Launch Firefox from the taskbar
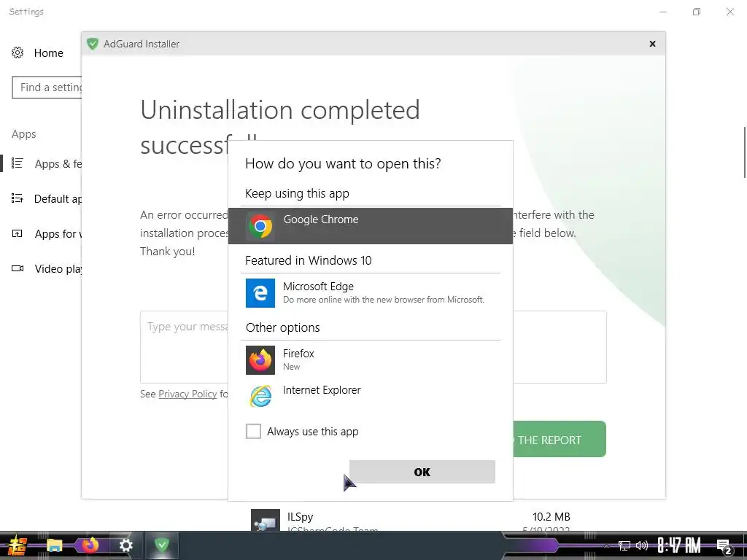The width and height of the screenshot is (747, 560). pos(90,545)
